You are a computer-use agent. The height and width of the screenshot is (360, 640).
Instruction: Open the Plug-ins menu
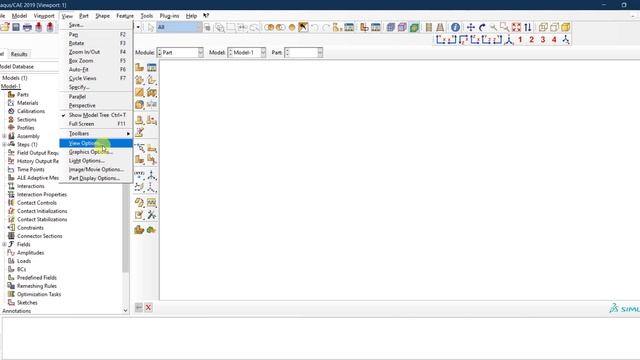169,16
